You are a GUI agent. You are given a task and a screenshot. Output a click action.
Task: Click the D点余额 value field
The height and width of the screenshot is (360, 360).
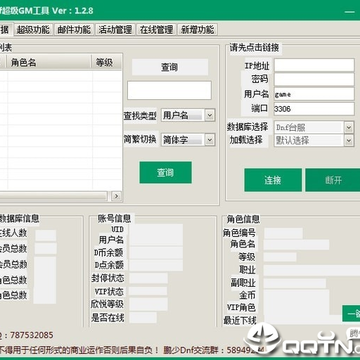coord(156,265)
